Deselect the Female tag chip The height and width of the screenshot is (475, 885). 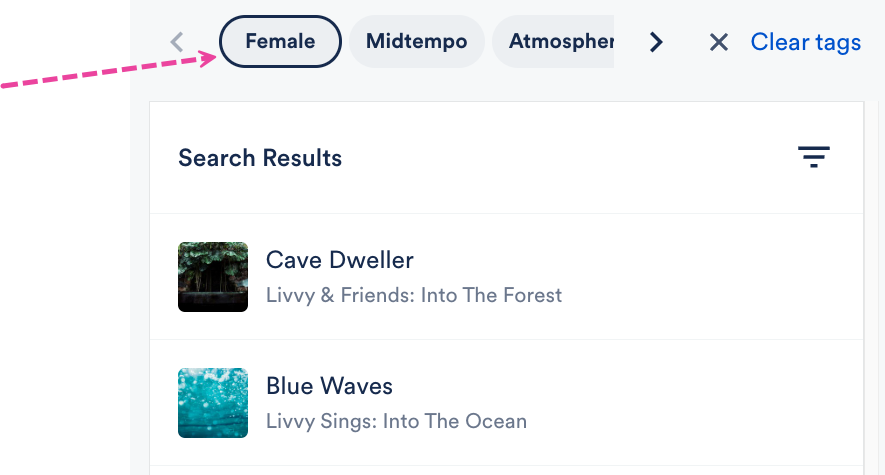tap(280, 42)
